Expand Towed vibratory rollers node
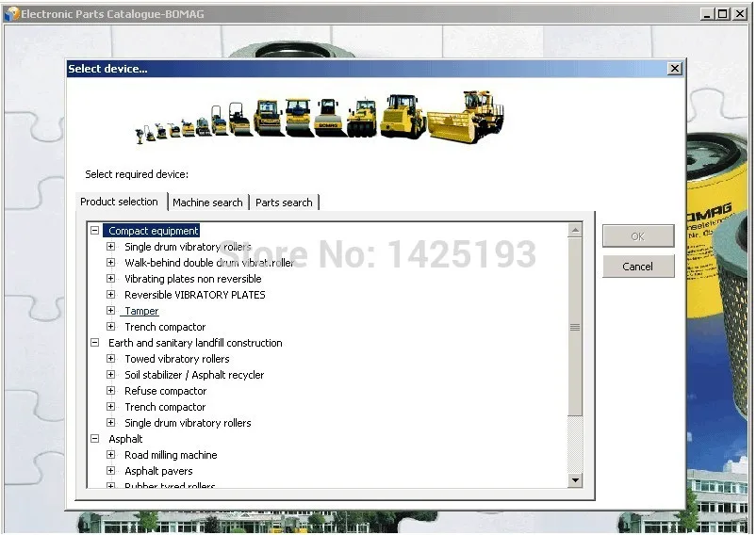Image resolution: width=756 pixels, height=535 pixels. coord(111,359)
